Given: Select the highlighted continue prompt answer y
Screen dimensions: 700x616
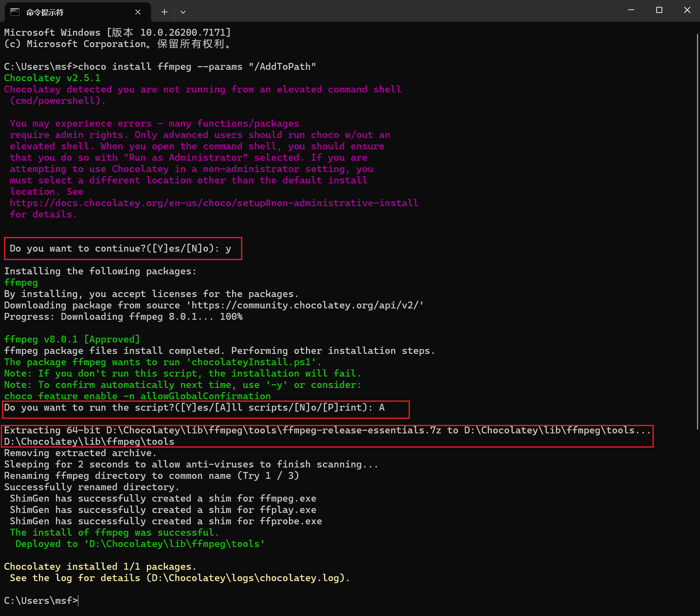Looking at the screenshot, I should tap(229, 248).
